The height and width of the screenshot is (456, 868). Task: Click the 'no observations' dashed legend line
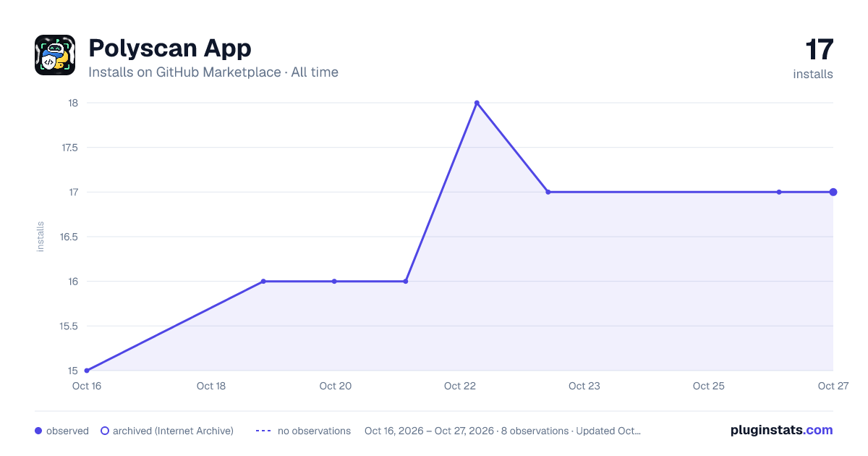(x=263, y=431)
